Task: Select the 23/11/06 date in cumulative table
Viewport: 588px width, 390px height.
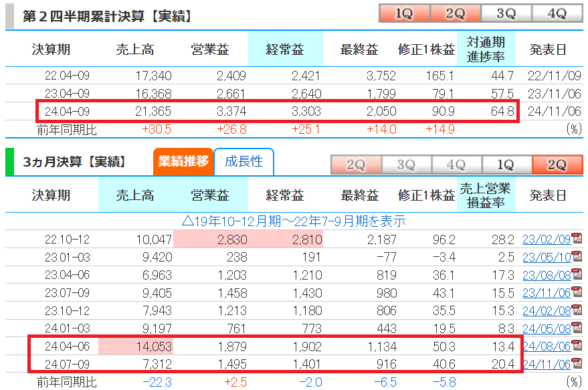Action: tap(555, 94)
